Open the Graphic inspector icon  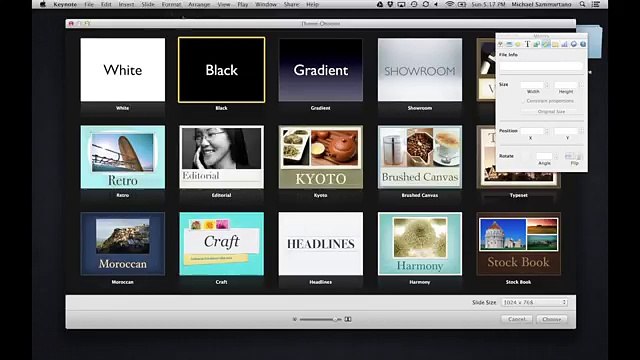[x=536, y=44]
